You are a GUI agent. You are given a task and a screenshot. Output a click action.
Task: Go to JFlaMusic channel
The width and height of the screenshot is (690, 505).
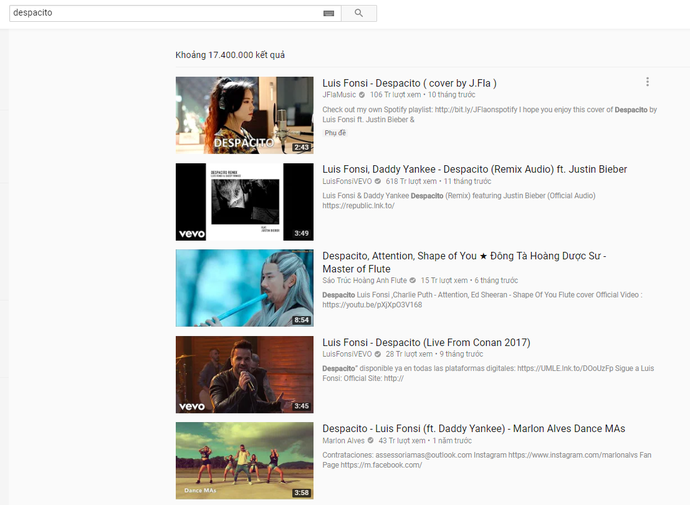pyautogui.click(x=339, y=95)
